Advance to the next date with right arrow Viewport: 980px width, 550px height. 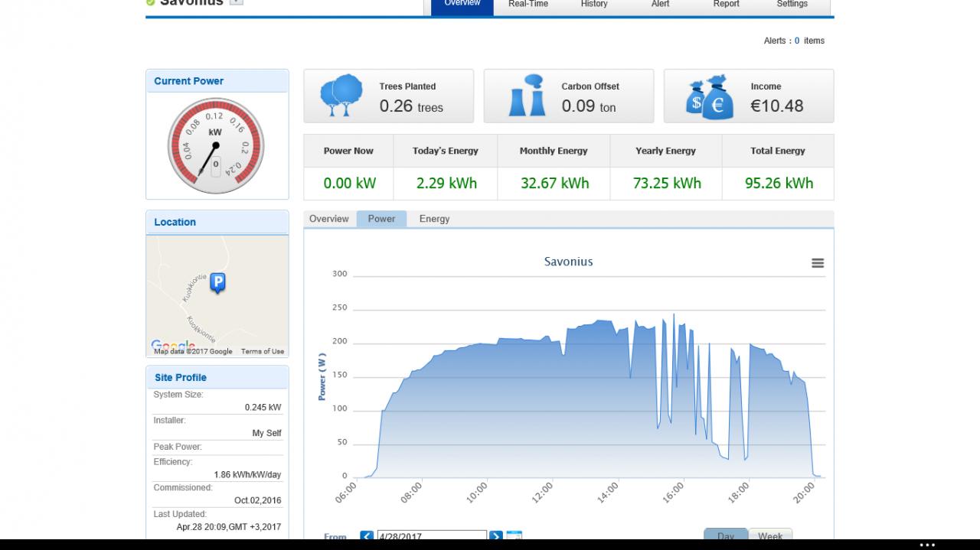496,537
